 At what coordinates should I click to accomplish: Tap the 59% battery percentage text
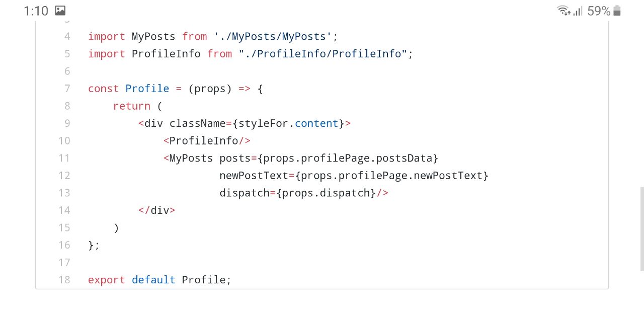[x=599, y=11]
